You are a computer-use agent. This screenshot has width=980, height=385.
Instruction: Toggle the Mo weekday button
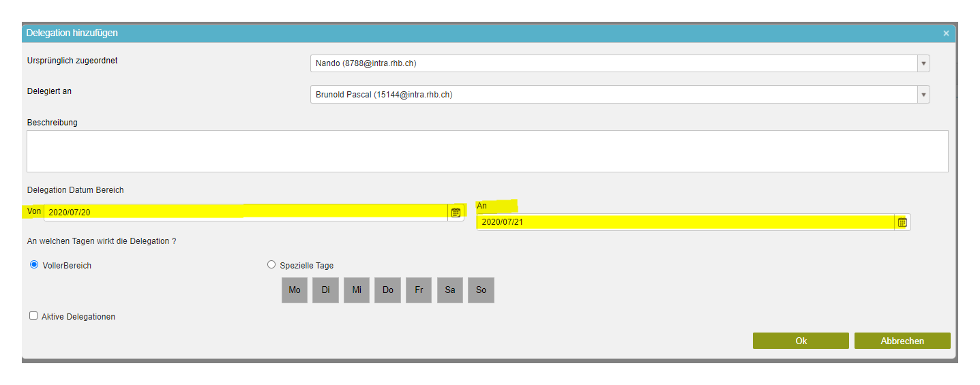click(x=295, y=290)
